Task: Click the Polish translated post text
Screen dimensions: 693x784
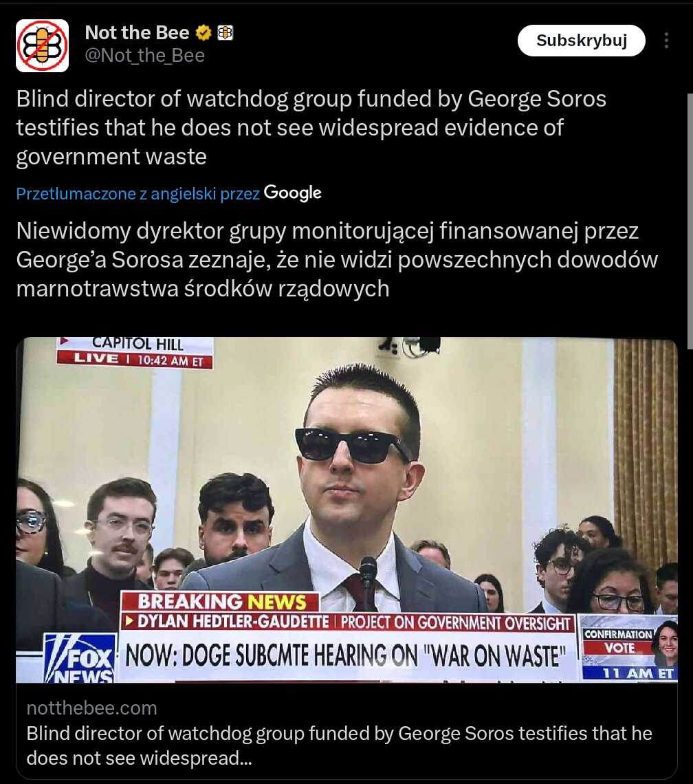Action: (337, 260)
